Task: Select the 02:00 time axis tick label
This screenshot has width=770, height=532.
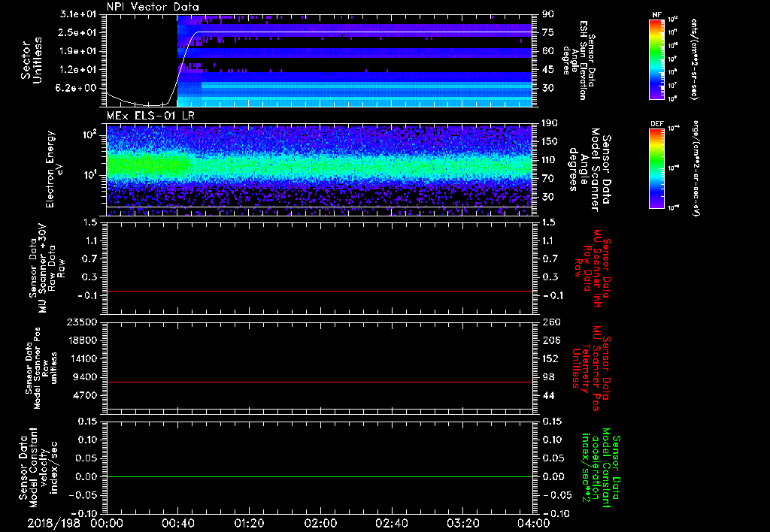Action: tap(320, 522)
